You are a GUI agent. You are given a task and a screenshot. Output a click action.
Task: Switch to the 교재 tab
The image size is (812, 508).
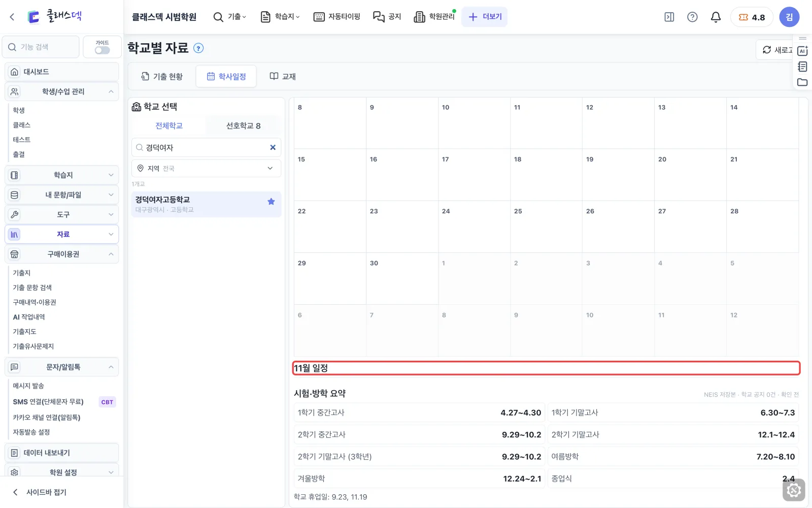click(x=283, y=76)
